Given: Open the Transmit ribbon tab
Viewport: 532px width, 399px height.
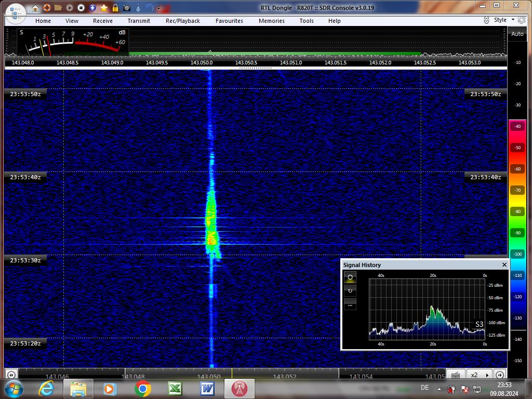Looking at the screenshot, I should pos(139,21).
